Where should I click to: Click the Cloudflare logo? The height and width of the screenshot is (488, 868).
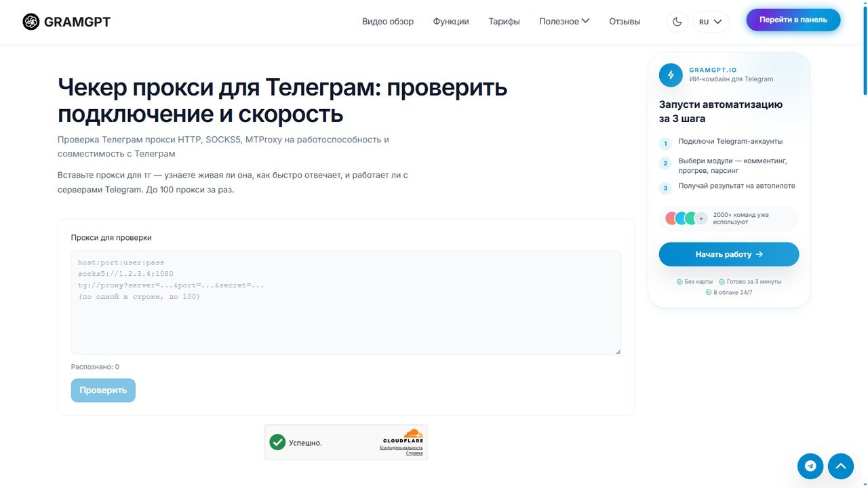coord(403,436)
